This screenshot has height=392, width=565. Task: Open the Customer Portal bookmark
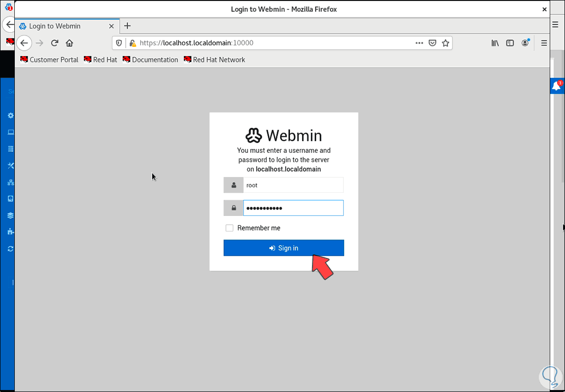point(49,60)
